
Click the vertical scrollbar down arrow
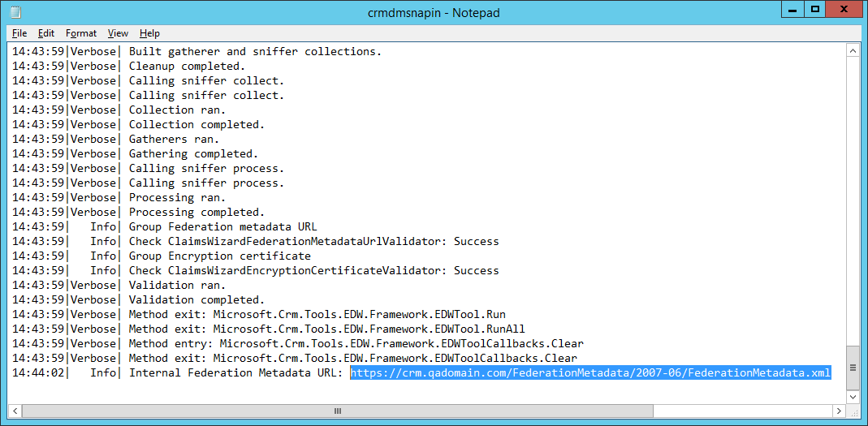coord(853,397)
